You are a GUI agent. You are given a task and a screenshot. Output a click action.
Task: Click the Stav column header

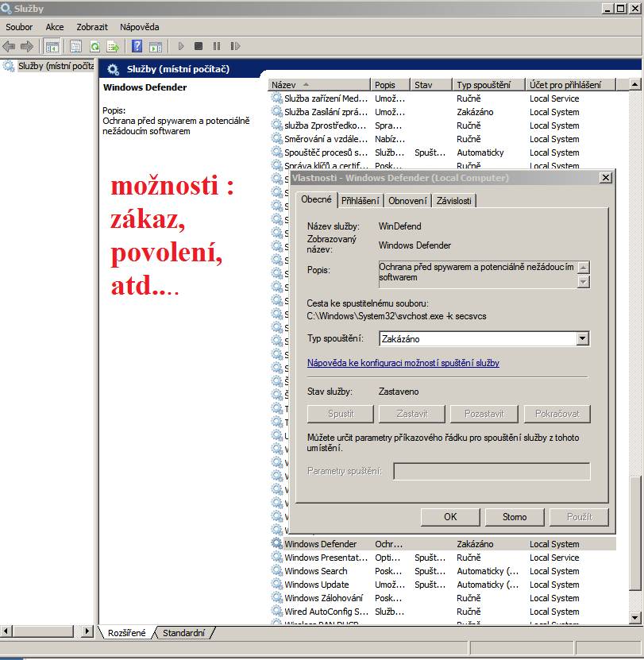(x=431, y=85)
